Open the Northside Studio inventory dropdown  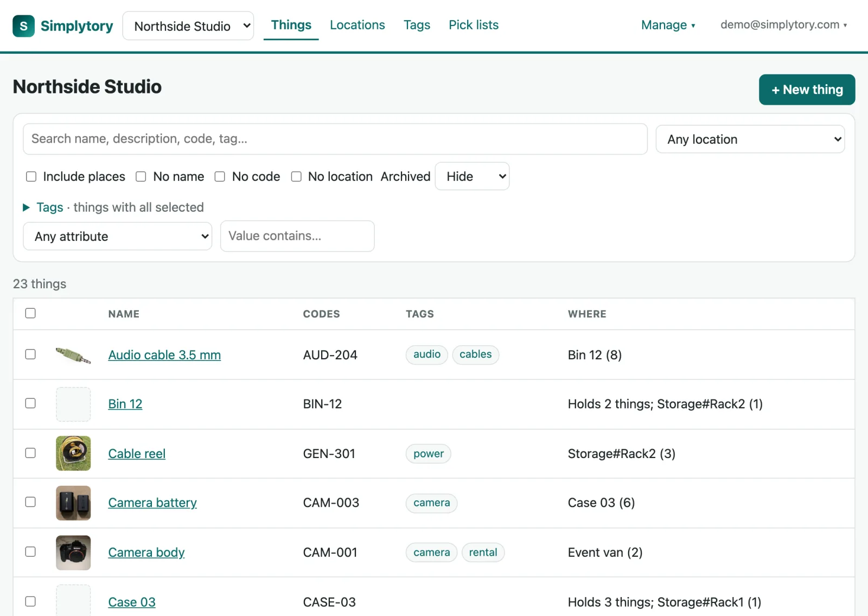188,26
